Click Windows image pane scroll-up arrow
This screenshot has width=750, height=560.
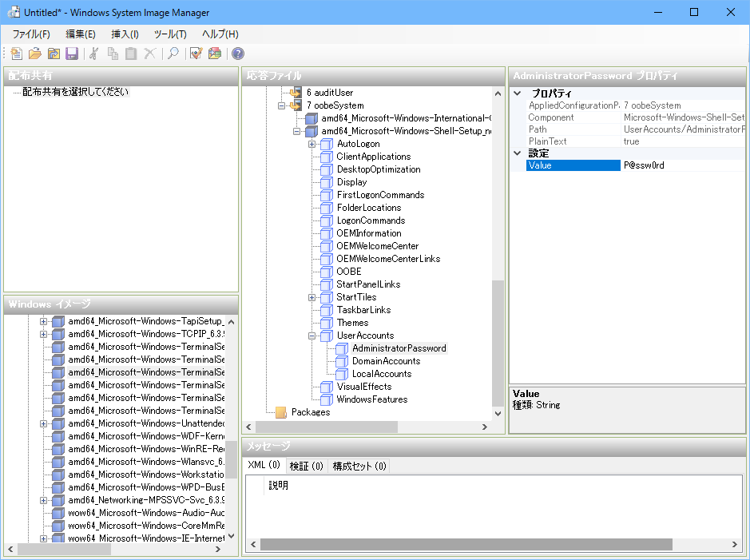(x=232, y=322)
